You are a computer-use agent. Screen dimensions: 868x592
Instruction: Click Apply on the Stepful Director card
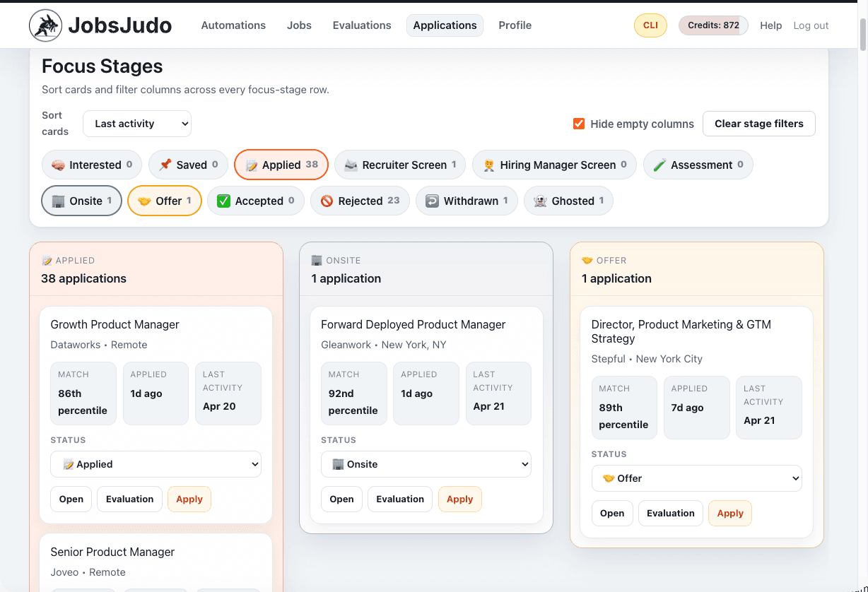point(730,513)
